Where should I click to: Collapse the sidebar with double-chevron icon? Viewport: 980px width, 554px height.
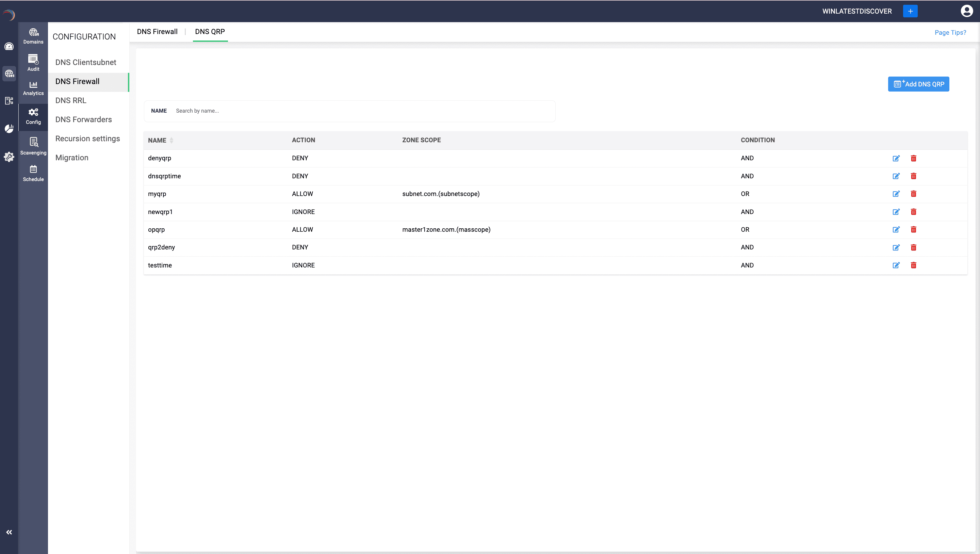click(x=9, y=532)
